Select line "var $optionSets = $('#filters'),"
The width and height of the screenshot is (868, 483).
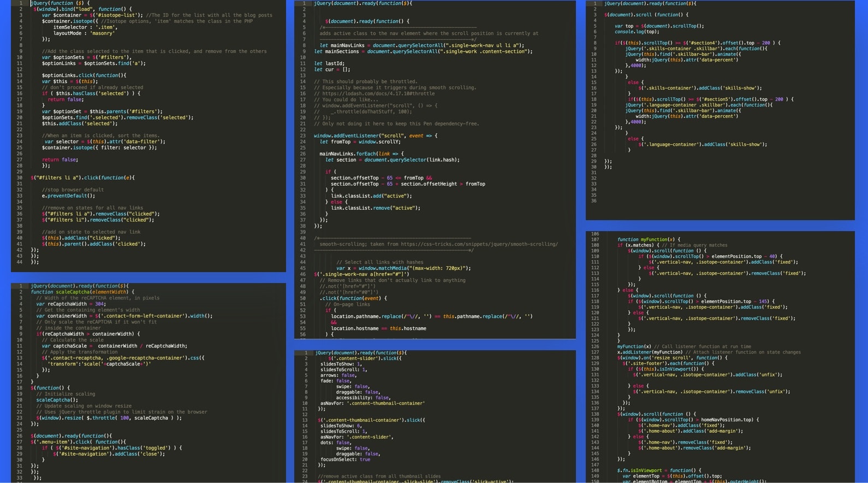pyautogui.click(x=87, y=57)
